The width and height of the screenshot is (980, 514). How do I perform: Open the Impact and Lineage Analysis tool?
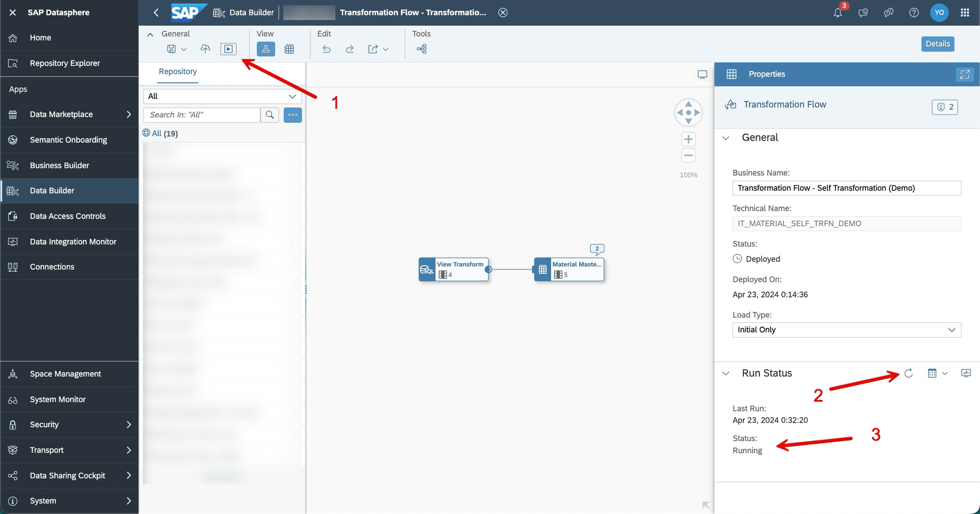click(421, 49)
